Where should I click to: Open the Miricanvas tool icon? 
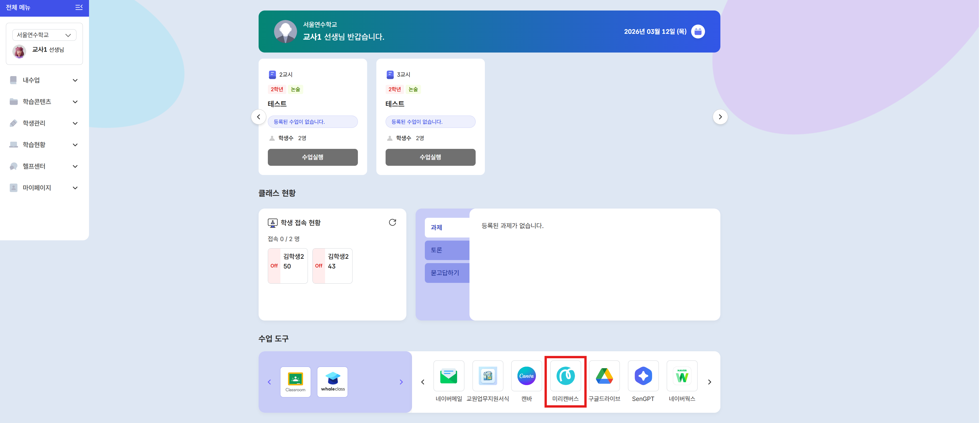(x=565, y=376)
